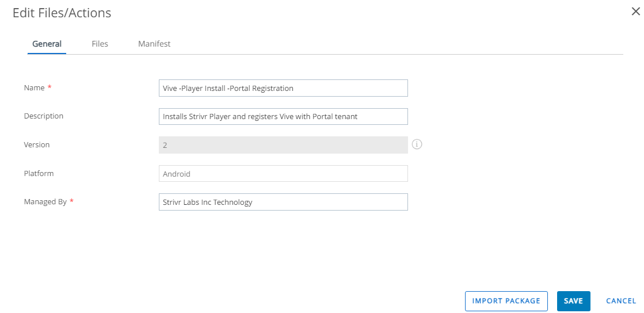Image resolution: width=644 pixels, height=313 pixels.
Task: Cancel editing via the CANCEL link
Action: tap(621, 301)
